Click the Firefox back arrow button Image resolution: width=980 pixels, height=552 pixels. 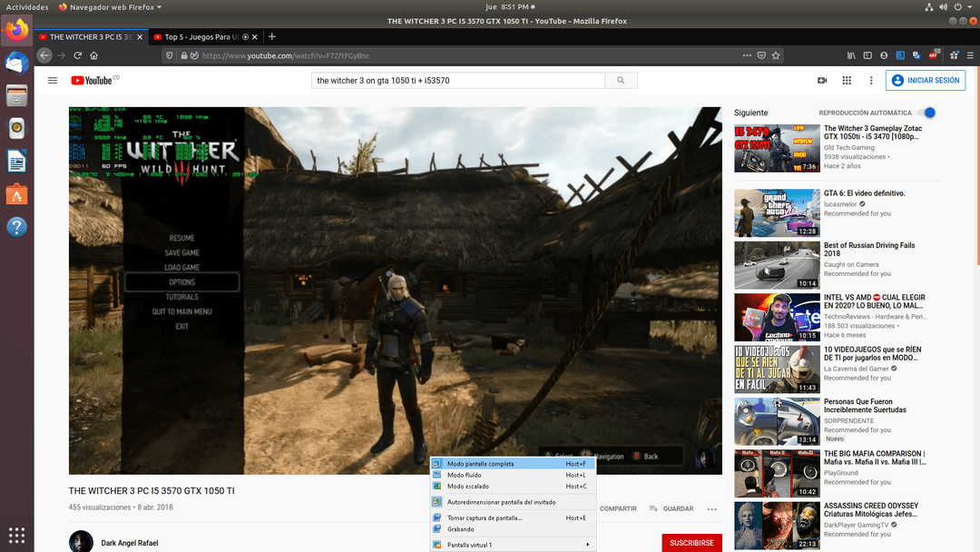[x=44, y=55]
